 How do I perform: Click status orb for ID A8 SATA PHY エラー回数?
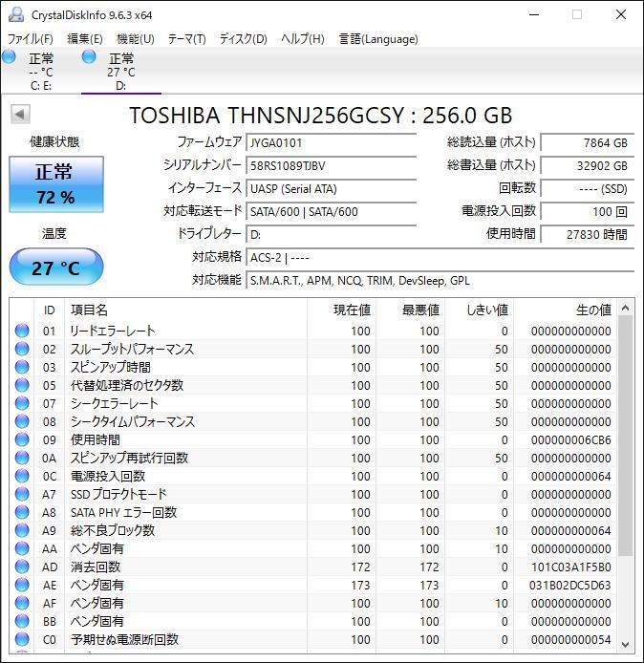click(x=22, y=512)
